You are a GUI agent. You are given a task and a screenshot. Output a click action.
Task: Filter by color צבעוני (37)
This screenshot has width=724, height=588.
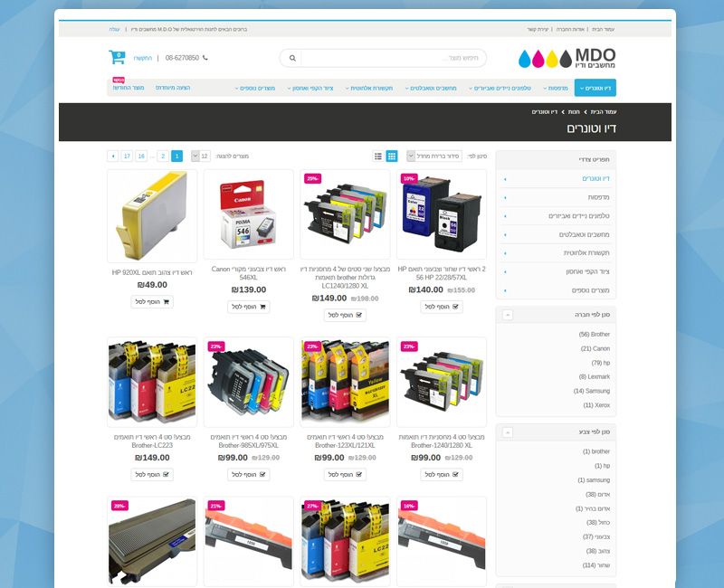point(596,536)
